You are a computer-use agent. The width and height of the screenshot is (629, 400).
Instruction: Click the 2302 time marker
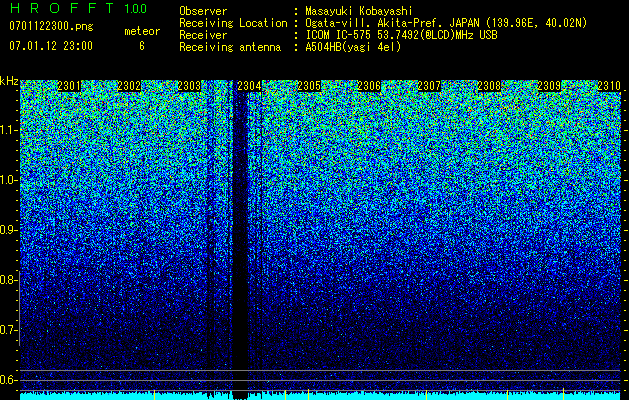[x=129, y=86]
